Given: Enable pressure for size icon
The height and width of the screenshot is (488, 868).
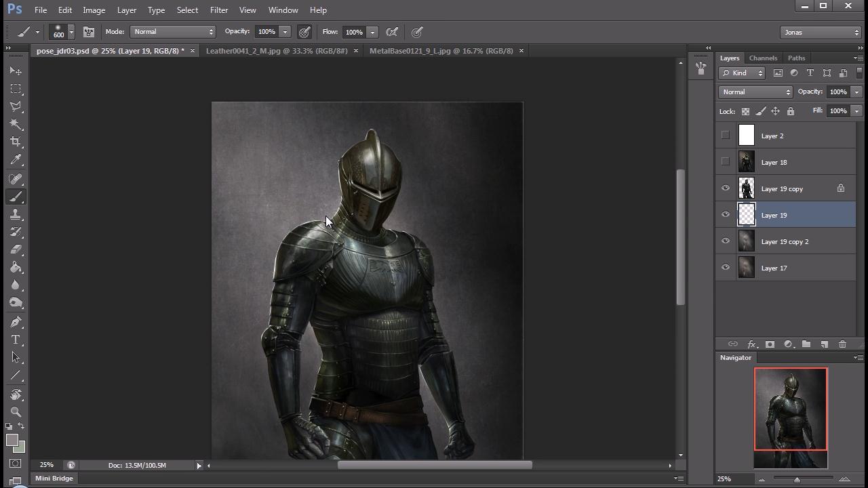Looking at the screenshot, I should click(x=417, y=32).
